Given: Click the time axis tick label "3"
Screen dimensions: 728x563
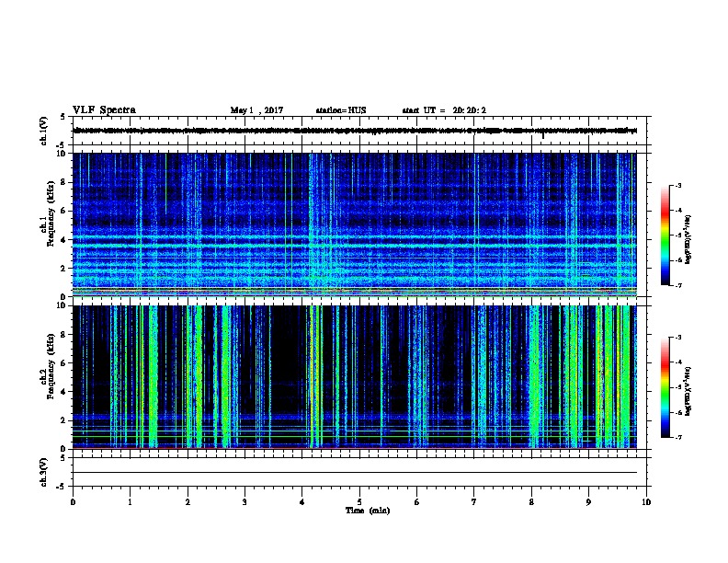Looking at the screenshot, I should point(245,502).
